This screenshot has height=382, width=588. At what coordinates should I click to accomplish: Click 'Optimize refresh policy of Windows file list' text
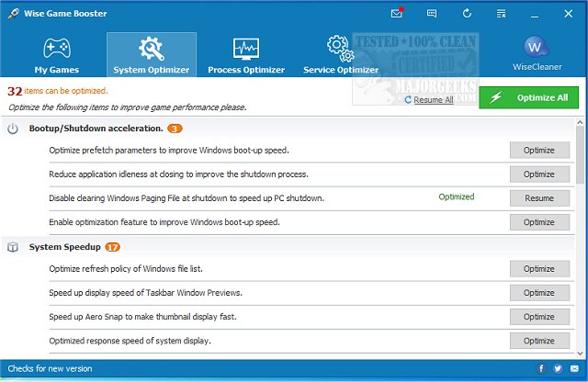[126, 269]
